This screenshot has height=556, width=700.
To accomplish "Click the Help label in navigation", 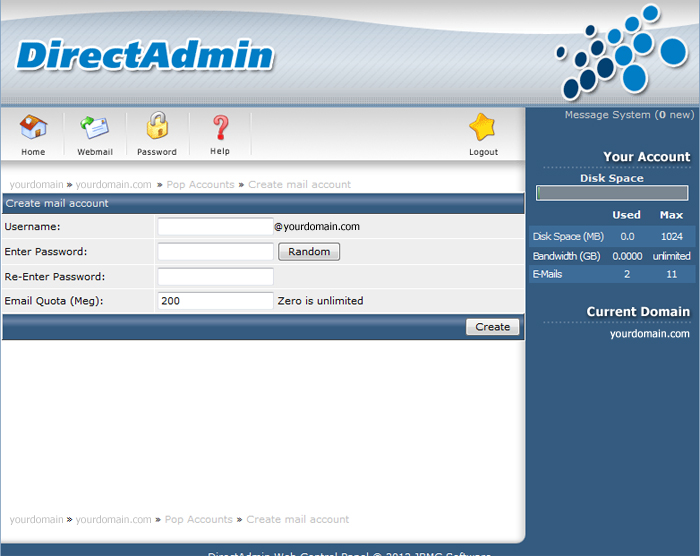I will (220, 151).
